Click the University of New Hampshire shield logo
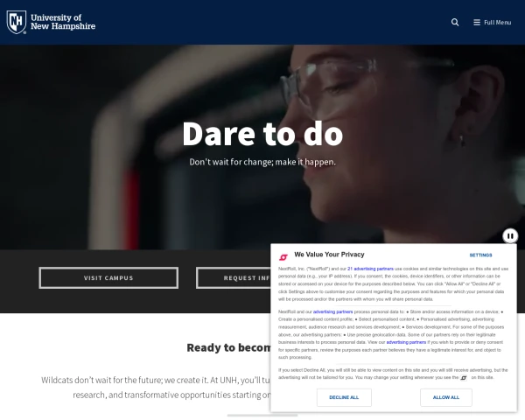The image size is (525, 420). tap(17, 22)
